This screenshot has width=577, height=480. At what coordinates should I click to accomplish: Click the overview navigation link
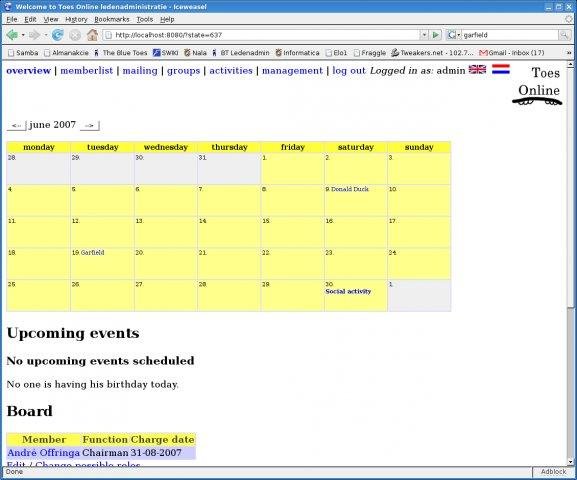pos(28,70)
